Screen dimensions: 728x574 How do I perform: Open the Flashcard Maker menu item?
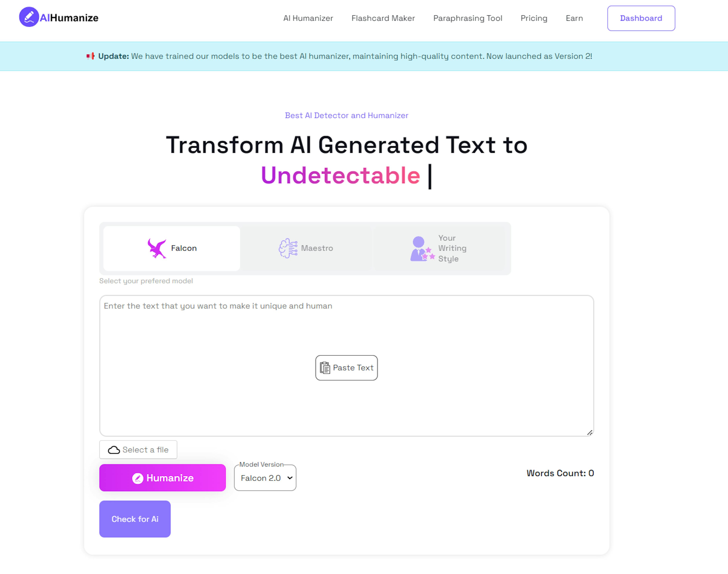[383, 18]
